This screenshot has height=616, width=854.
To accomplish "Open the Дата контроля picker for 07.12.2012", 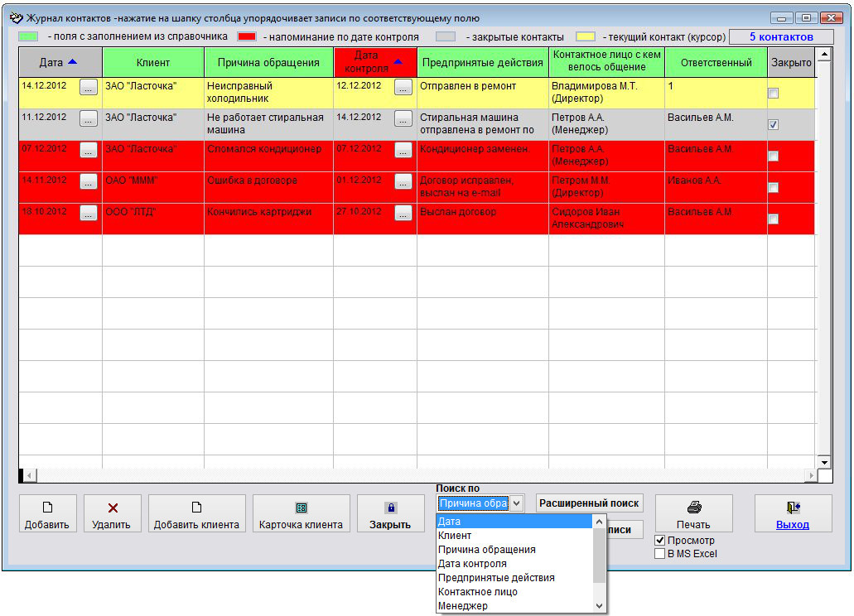I will (x=403, y=150).
